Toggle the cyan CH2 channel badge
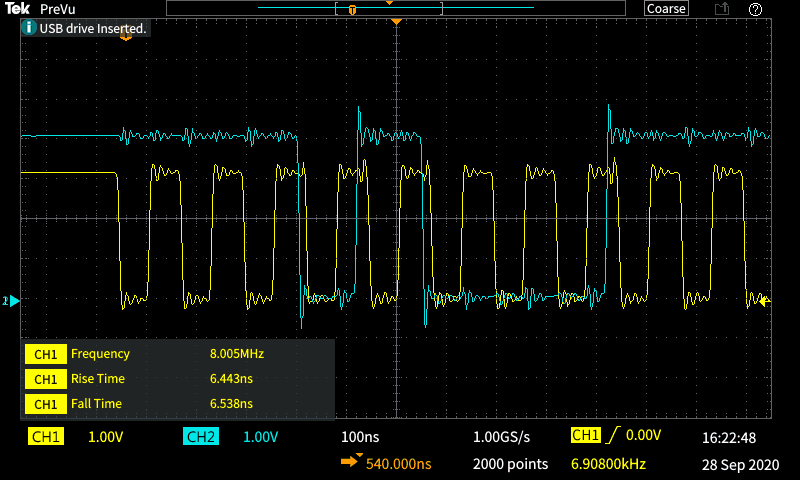The width and height of the screenshot is (800, 480). tap(200, 436)
